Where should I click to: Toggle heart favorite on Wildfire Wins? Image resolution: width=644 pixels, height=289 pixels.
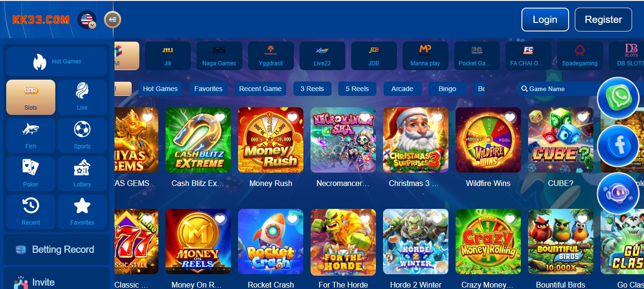(x=509, y=117)
